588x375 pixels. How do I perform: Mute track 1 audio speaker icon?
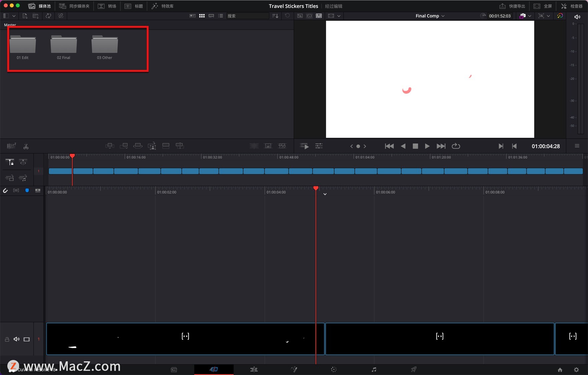[x=16, y=339]
